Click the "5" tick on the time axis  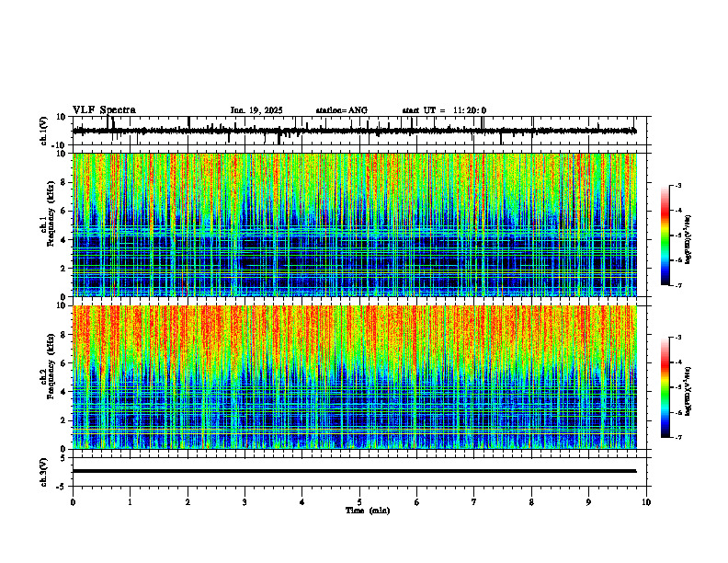pyautogui.click(x=359, y=502)
